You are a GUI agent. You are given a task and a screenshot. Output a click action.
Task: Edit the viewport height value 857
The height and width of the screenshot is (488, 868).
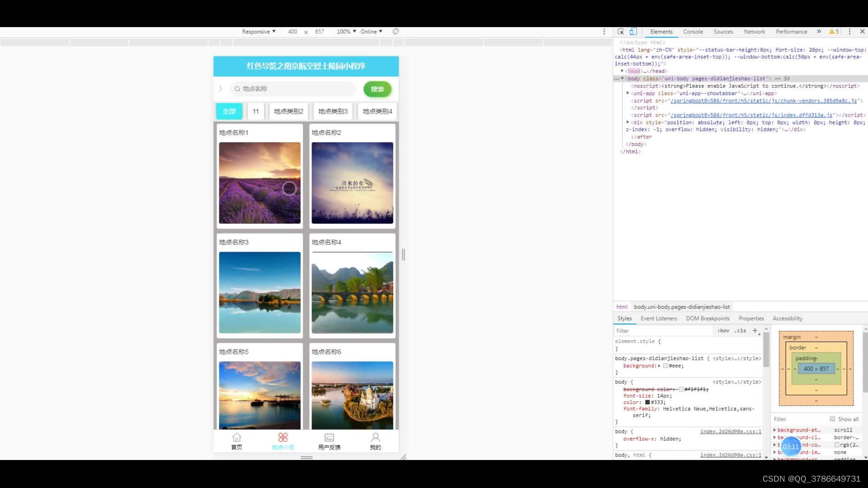pyautogui.click(x=320, y=32)
